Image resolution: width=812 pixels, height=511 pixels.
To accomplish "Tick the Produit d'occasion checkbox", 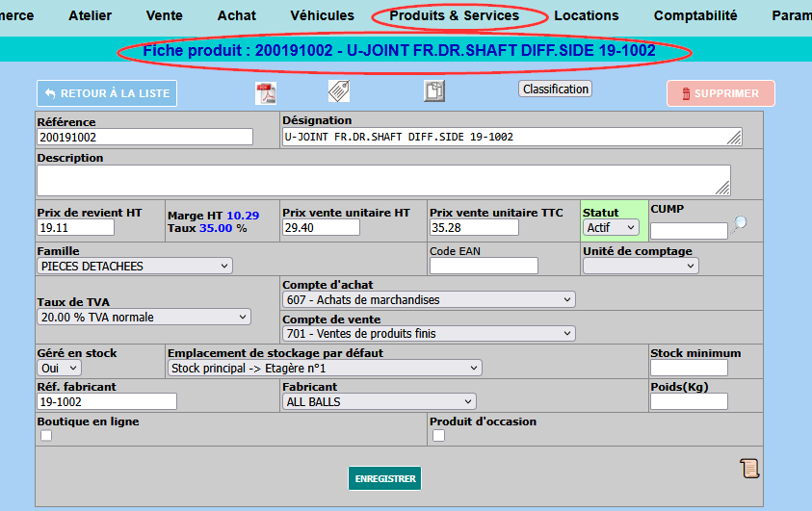I will [x=438, y=436].
